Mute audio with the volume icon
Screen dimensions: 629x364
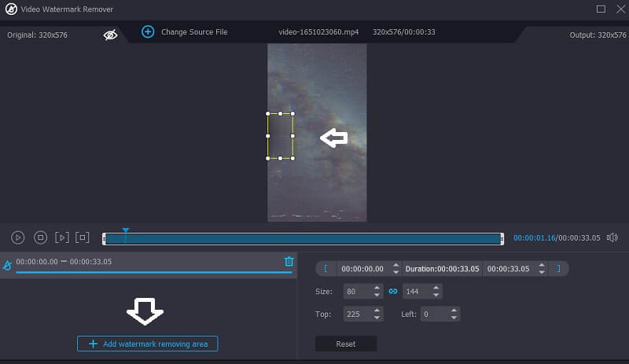(612, 237)
